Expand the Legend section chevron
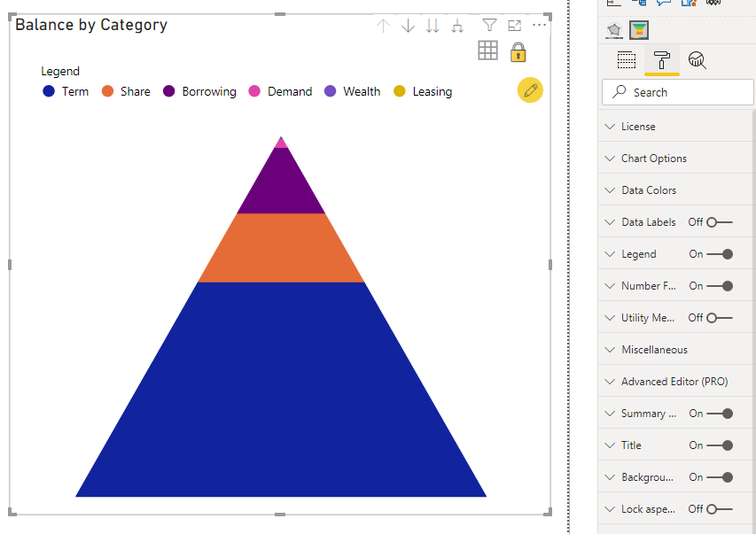 coord(610,254)
